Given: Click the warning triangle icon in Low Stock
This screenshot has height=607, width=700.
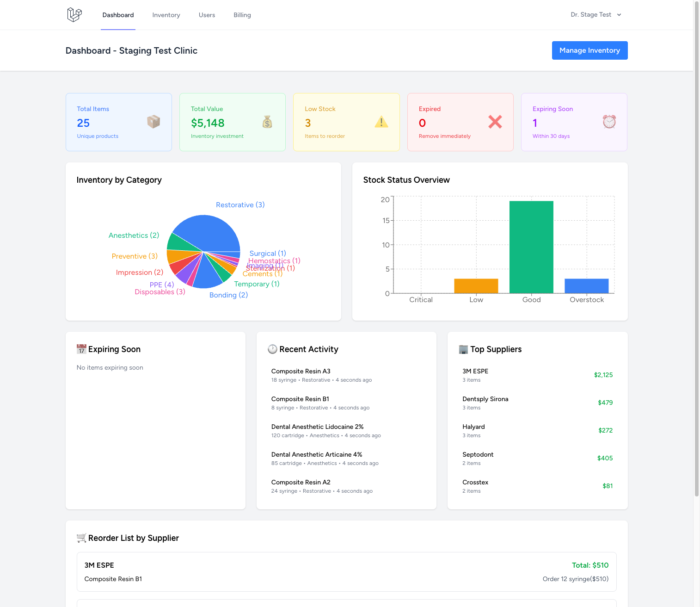Looking at the screenshot, I should click(381, 122).
